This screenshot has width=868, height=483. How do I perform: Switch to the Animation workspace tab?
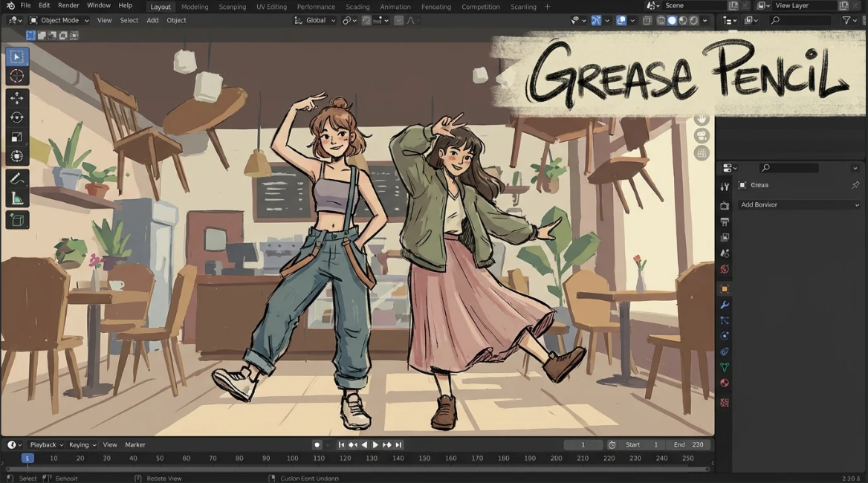tap(395, 7)
